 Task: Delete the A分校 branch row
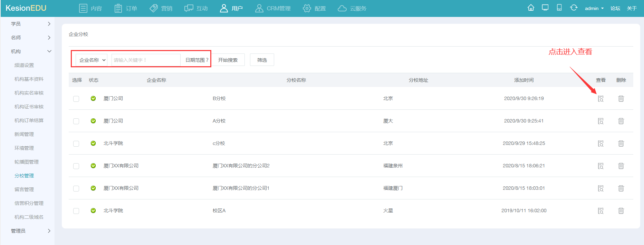click(621, 121)
